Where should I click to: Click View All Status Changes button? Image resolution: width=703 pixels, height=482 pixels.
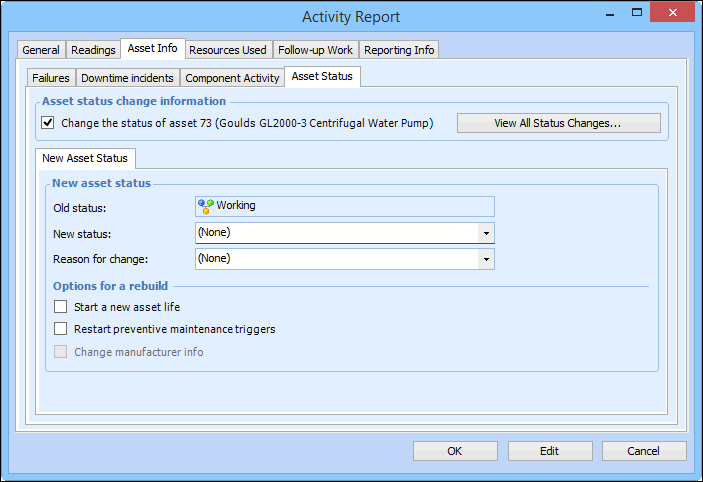pyautogui.click(x=558, y=124)
